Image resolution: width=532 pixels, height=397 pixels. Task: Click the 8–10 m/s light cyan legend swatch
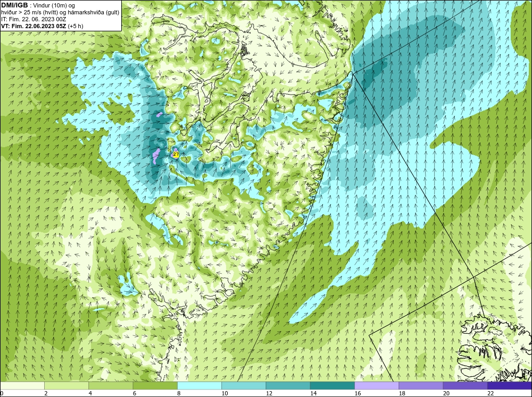point(199,386)
